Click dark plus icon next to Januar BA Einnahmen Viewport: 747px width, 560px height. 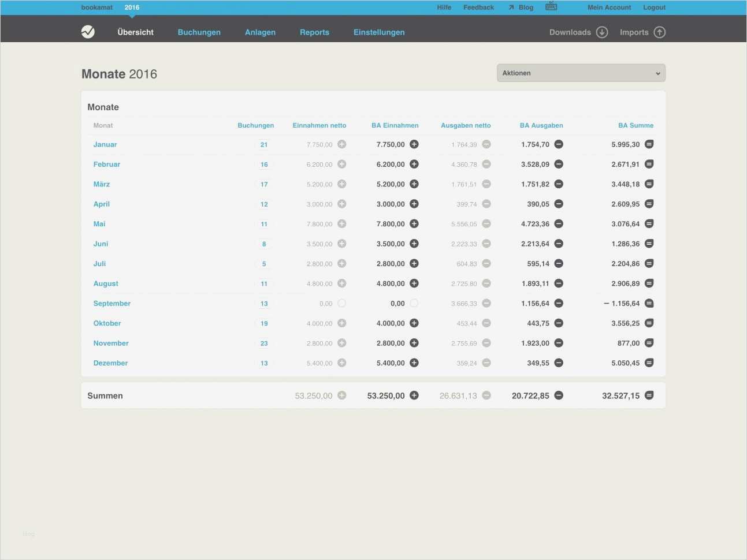(x=414, y=144)
